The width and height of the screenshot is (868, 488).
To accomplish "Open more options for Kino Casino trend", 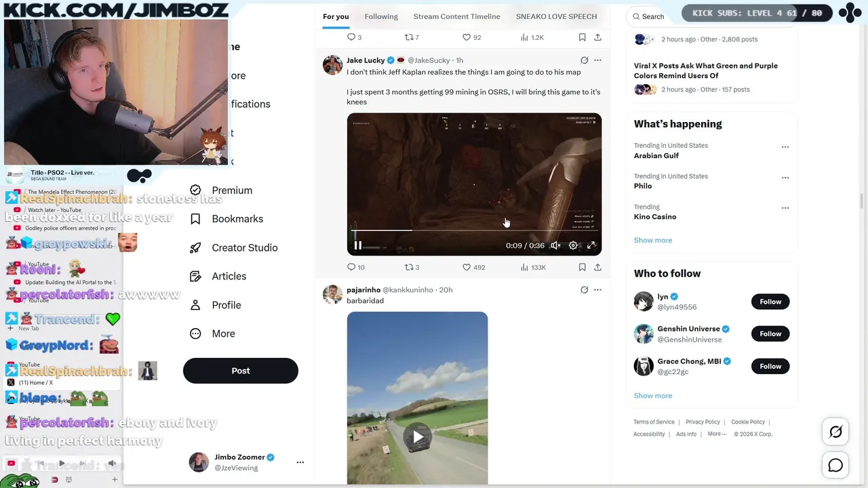I will [785, 208].
